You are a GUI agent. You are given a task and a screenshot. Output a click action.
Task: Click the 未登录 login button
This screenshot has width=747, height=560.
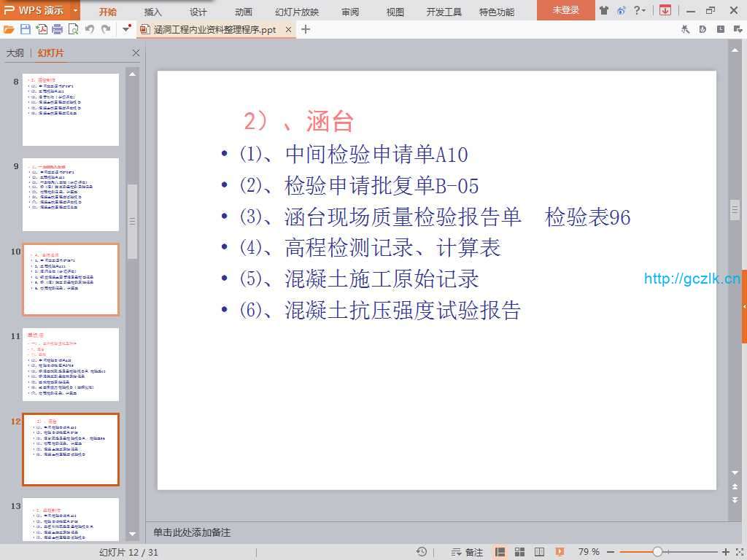point(565,10)
